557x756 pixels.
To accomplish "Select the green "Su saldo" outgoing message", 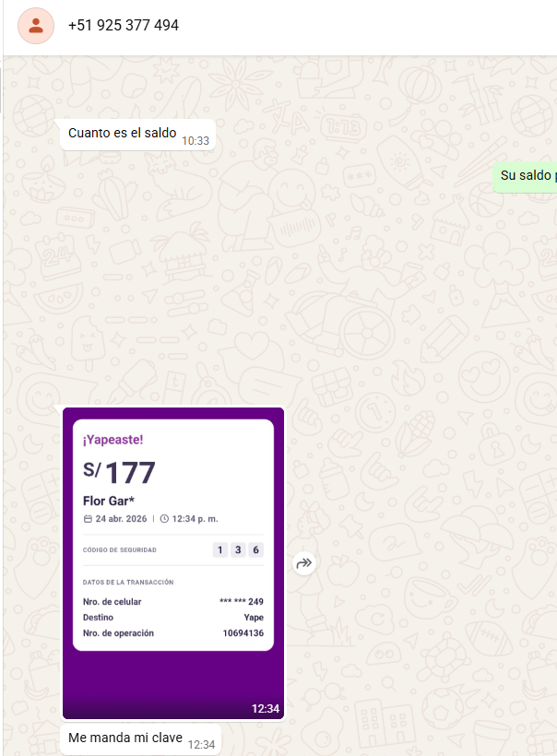I will pyautogui.click(x=525, y=177).
